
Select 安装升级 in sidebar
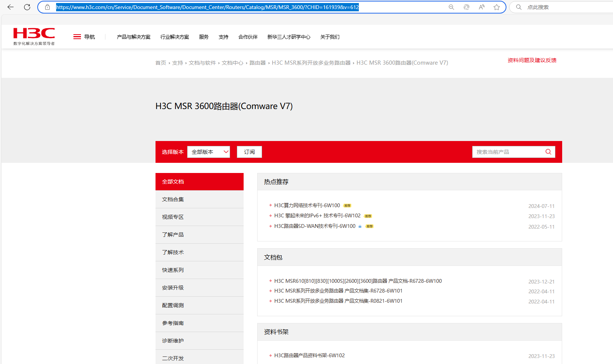[200, 288]
